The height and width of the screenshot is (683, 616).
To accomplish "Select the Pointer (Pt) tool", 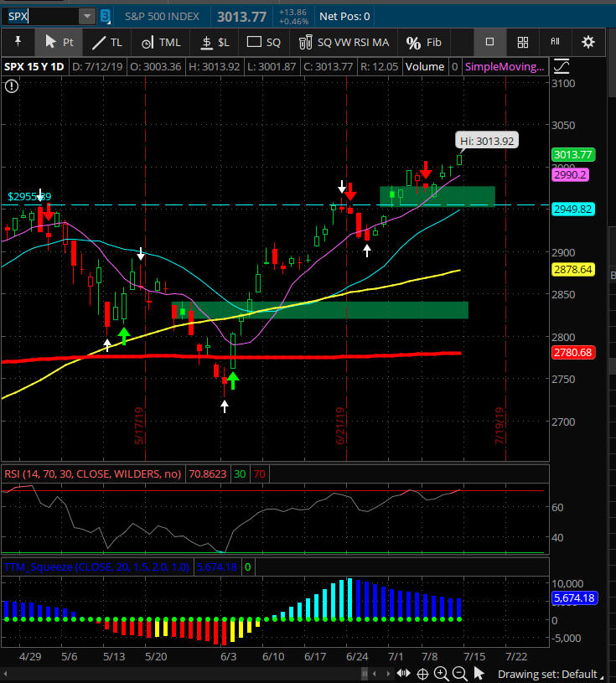I will tap(58, 42).
